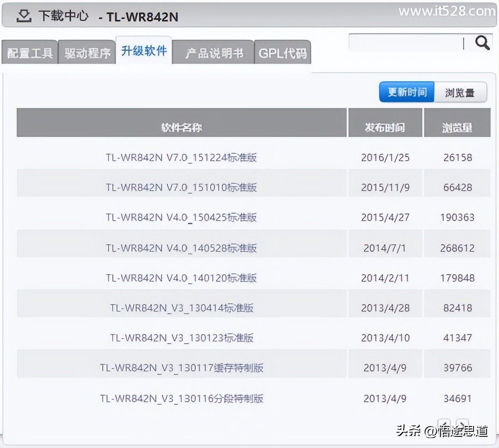This screenshot has height=448, width=499.
Task: Click the 软件名称 column header
Action: [181, 123]
